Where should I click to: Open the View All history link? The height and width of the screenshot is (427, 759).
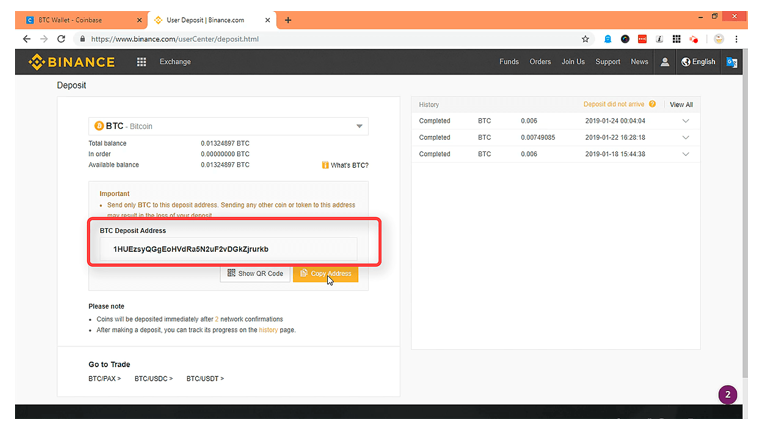point(681,104)
